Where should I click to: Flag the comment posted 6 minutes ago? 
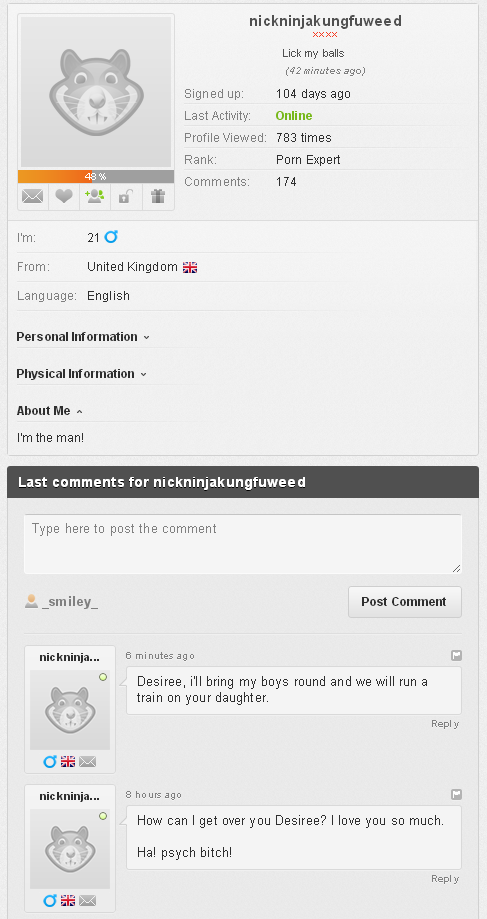click(x=457, y=655)
